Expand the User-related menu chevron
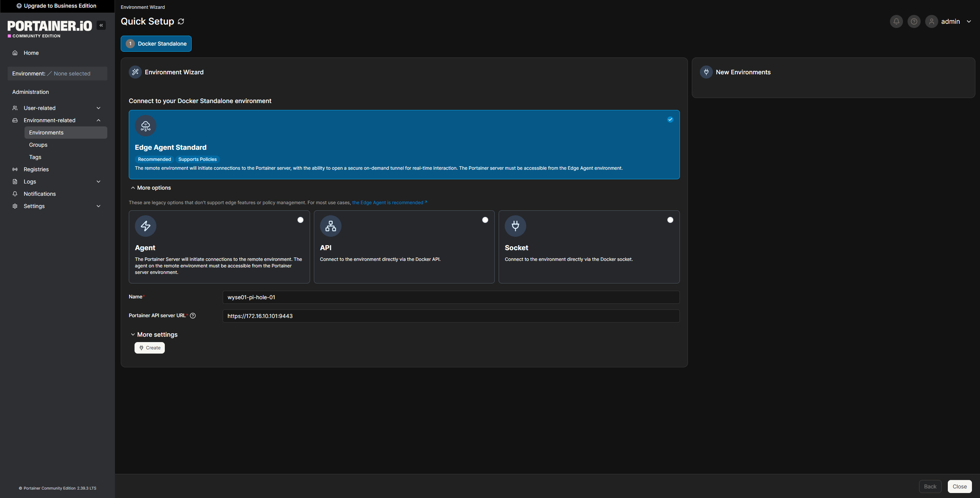Viewport: 980px width, 498px height. coord(98,108)
